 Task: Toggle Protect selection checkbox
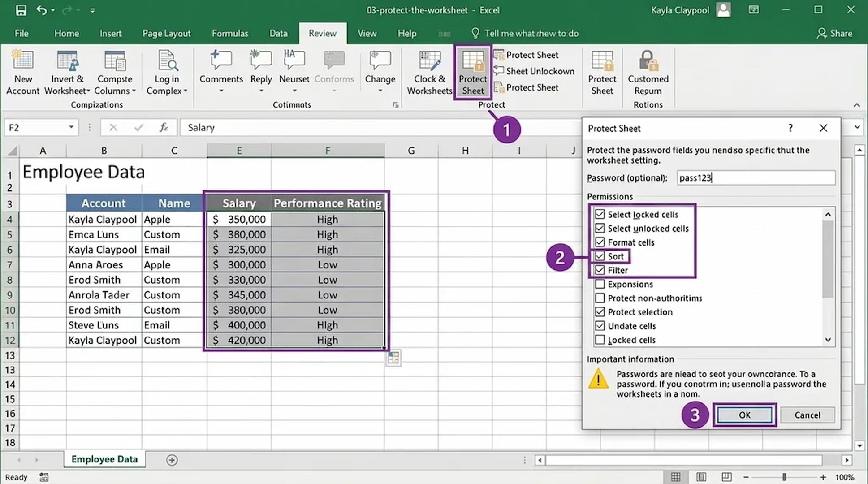pos(600,311)
